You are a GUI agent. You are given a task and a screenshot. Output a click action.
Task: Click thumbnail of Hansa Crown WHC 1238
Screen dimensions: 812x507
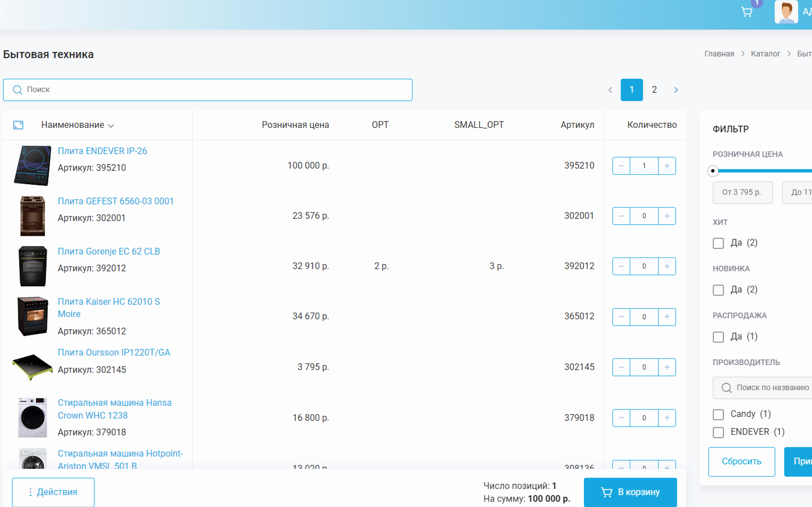33,418
